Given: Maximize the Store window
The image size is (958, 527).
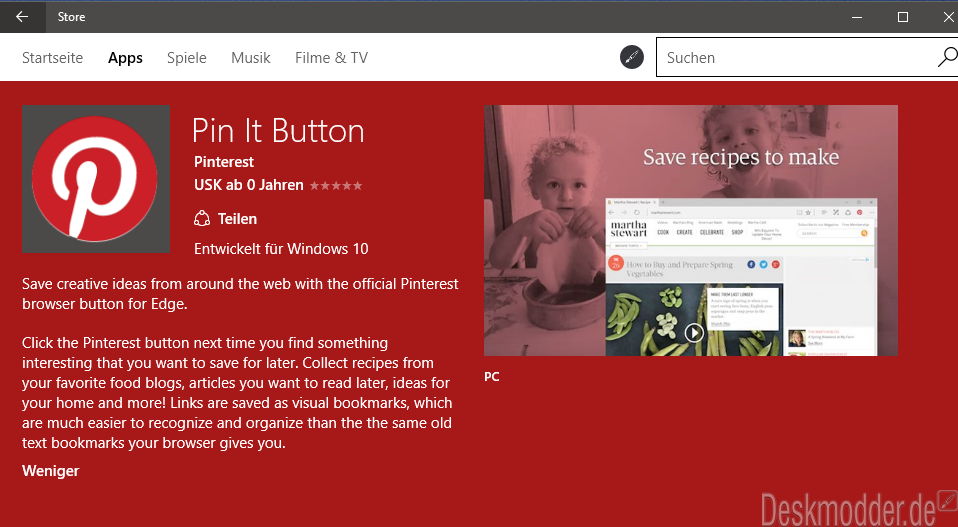Looking at the screenshot, I should tap(902, 17).
